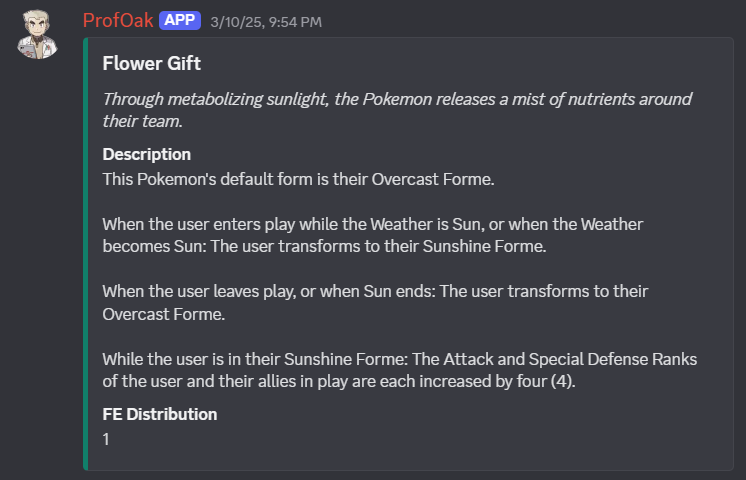Click the blue APP badge

[180, 20]
